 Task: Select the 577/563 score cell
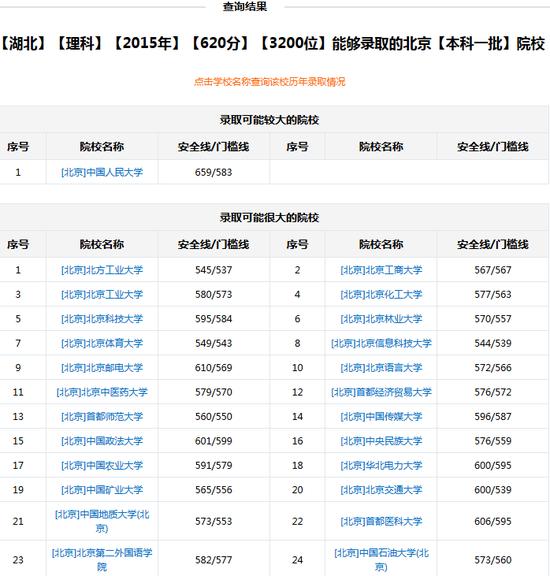[x=493, y=294]
